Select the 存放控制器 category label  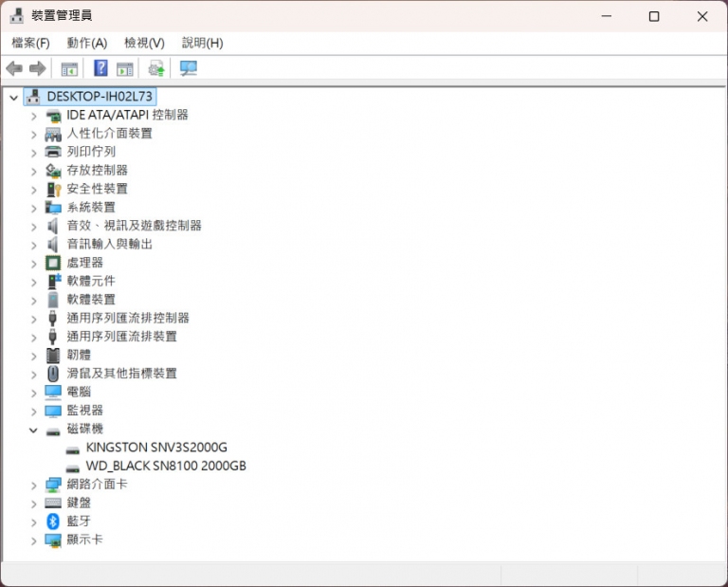(97, 170)
